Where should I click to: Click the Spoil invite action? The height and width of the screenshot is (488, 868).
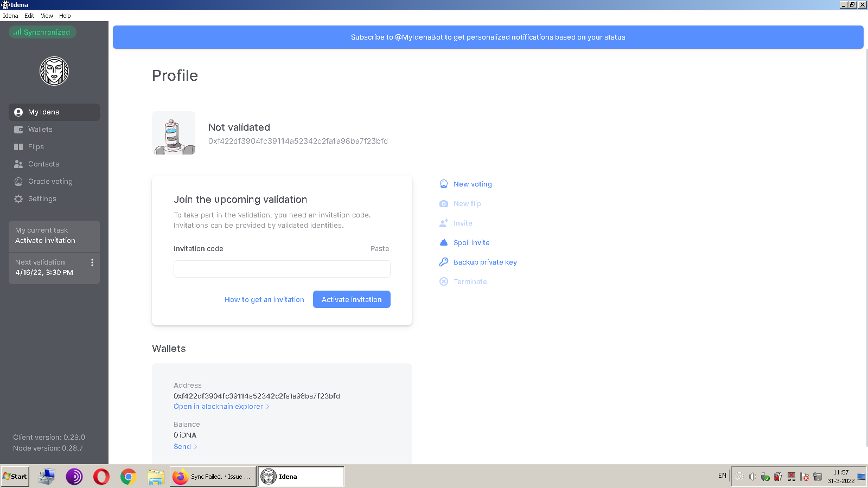(x=465, y=242)
